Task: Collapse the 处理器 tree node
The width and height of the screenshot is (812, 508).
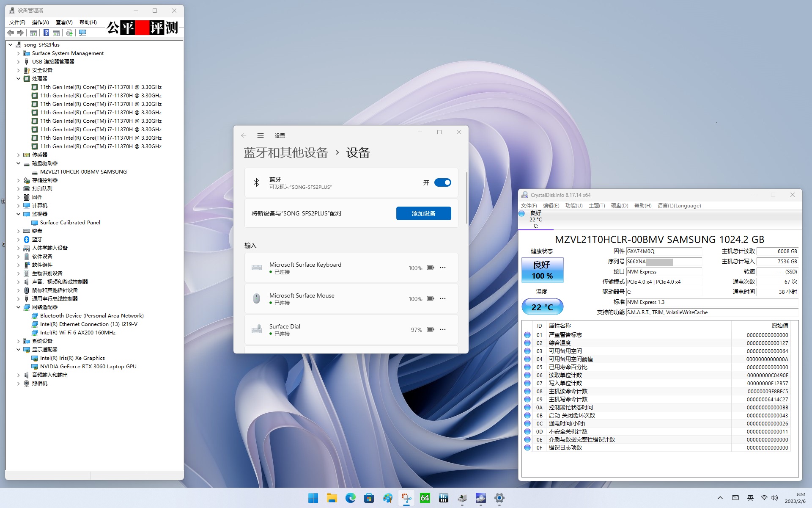Action: [18, 78]
